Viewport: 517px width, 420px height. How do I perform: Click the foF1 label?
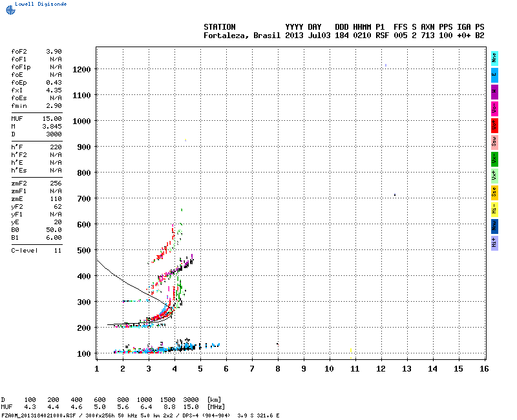point(19,59)
